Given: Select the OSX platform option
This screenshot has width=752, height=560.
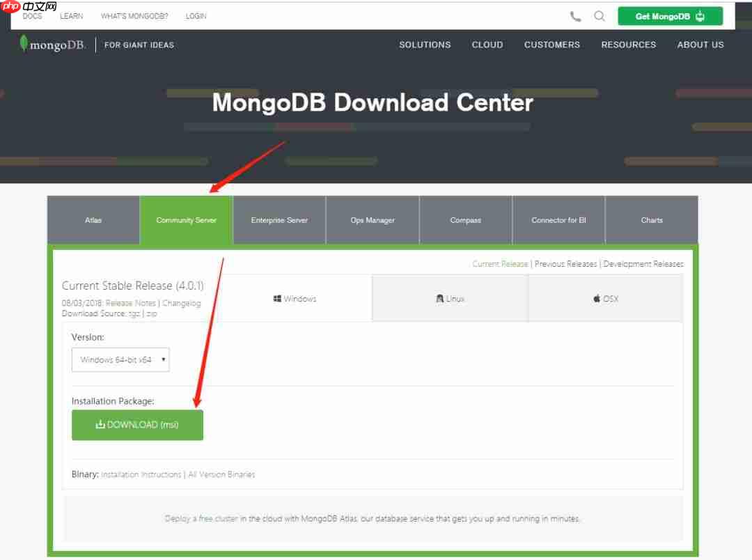Looking at the screenshot, I should click(x=605, y=298).
